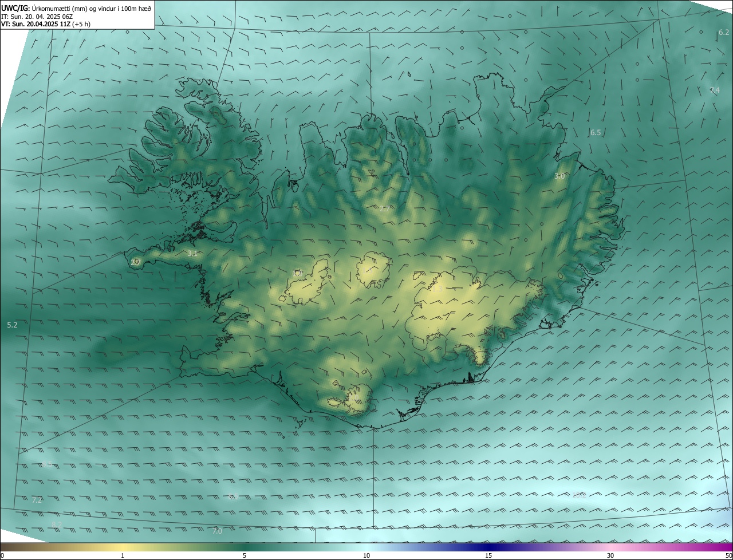The width and height of the screenshot is (733, 560).
Task: Click the 5.2 value label on the map
Action: 12,325
